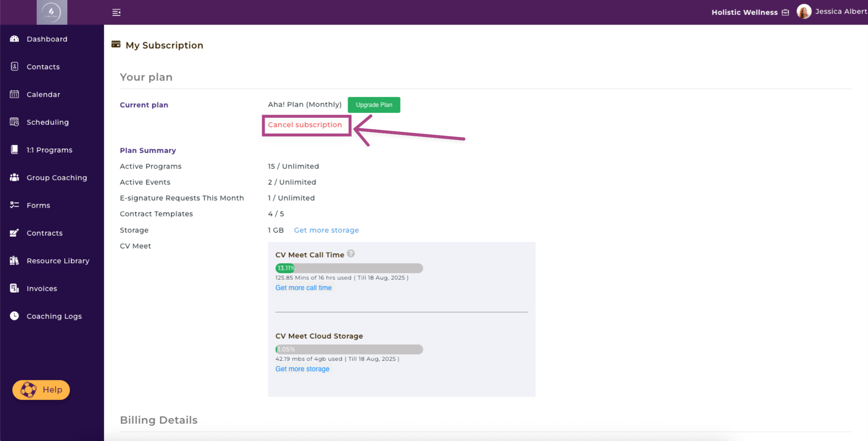Click the Resource Library books icon

coord(14,260)
